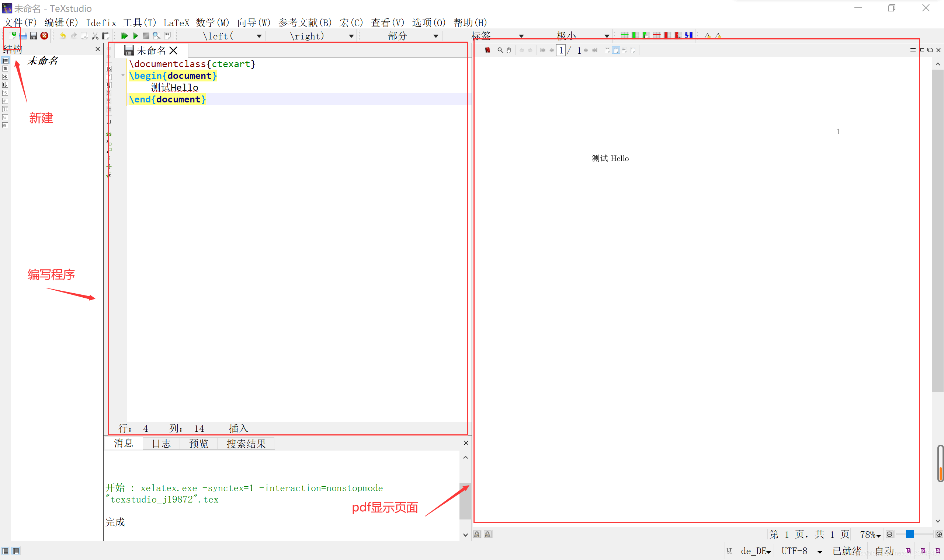Toggle bottom panel visibility icon

pos(16,551)
